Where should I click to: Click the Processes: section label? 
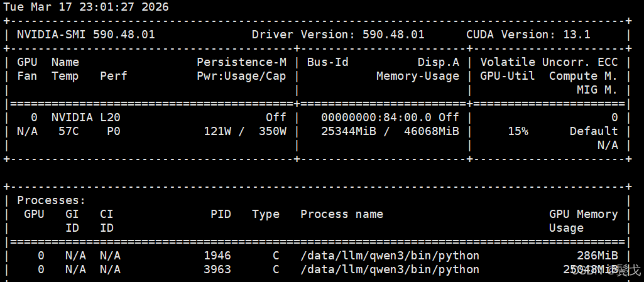click(x=52, y=201)
